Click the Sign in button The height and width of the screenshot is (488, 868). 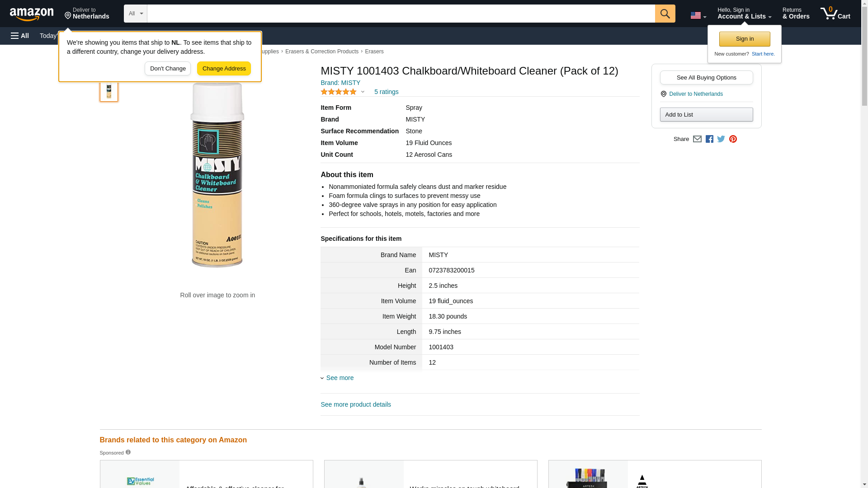tap(745, 39)
